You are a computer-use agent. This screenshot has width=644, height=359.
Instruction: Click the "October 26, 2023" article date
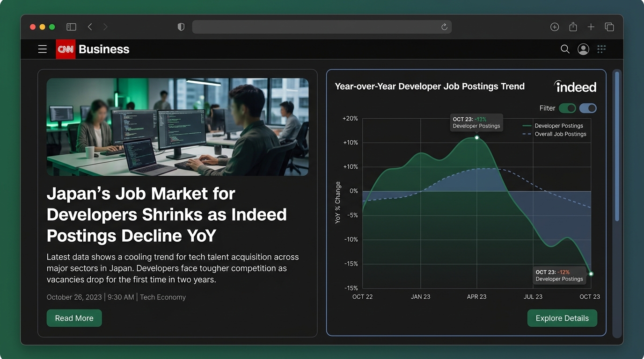(74, 297)
